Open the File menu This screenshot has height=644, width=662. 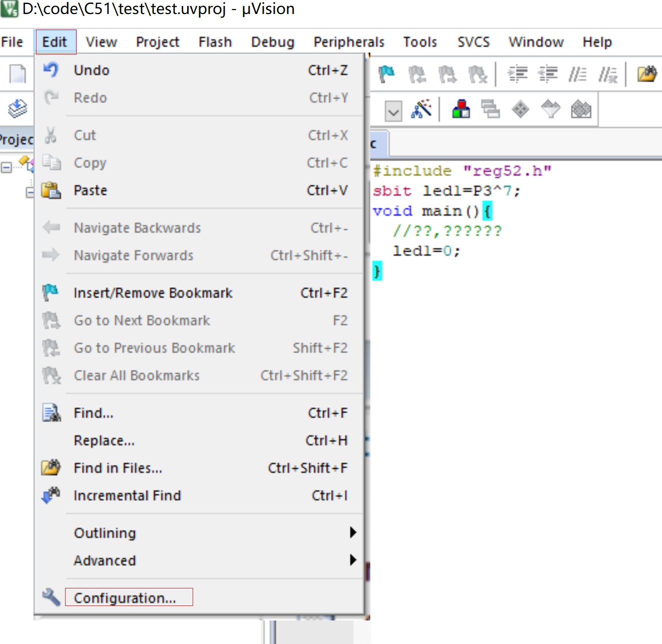click(12, 42)
